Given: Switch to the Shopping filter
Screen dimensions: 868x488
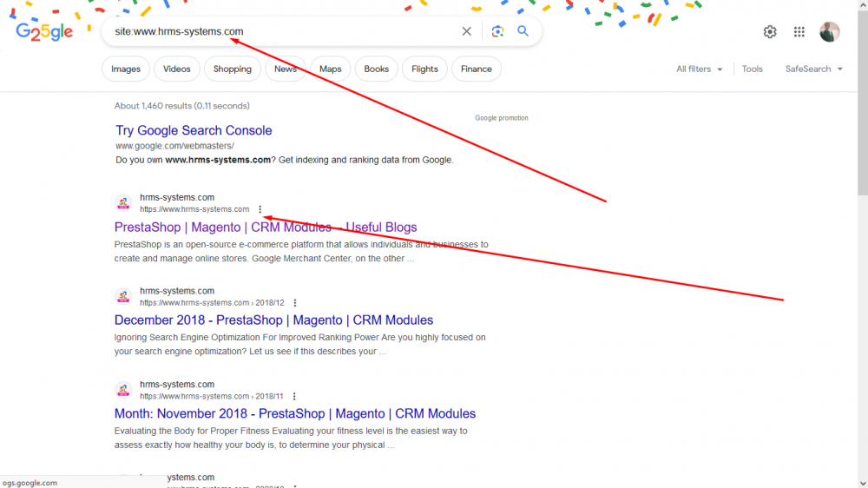Looking at the screenshot, I should (x=233, y=69).
